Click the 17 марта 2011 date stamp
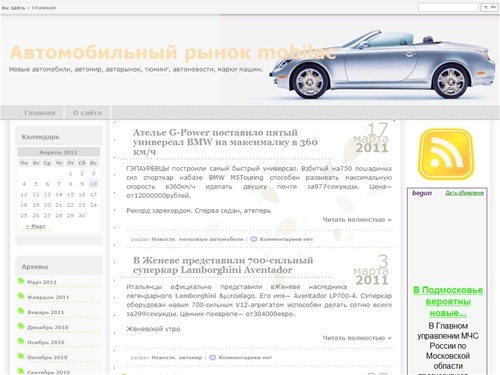 (372, 138)
